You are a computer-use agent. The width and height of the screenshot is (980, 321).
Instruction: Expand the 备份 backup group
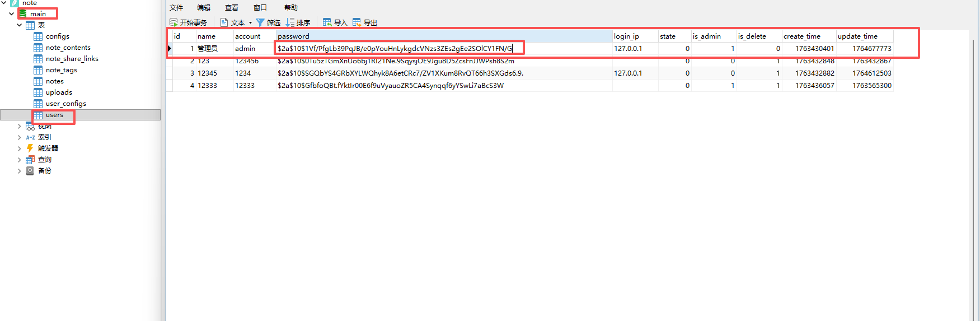point(20,171)
